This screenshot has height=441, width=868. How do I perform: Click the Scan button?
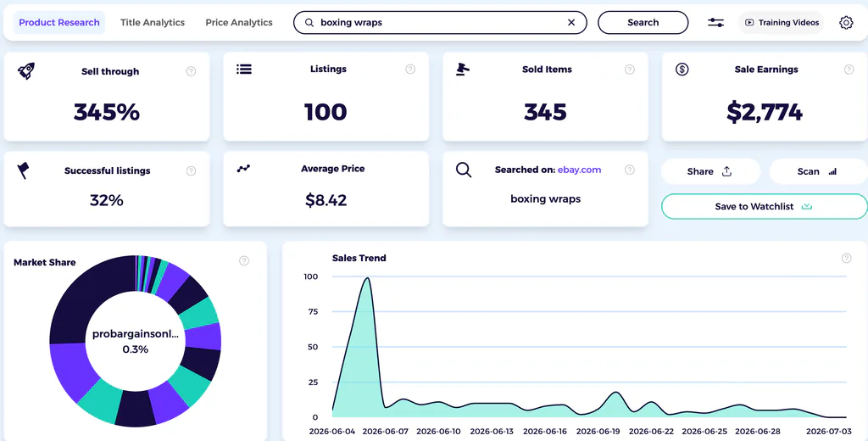click(819, 172)
